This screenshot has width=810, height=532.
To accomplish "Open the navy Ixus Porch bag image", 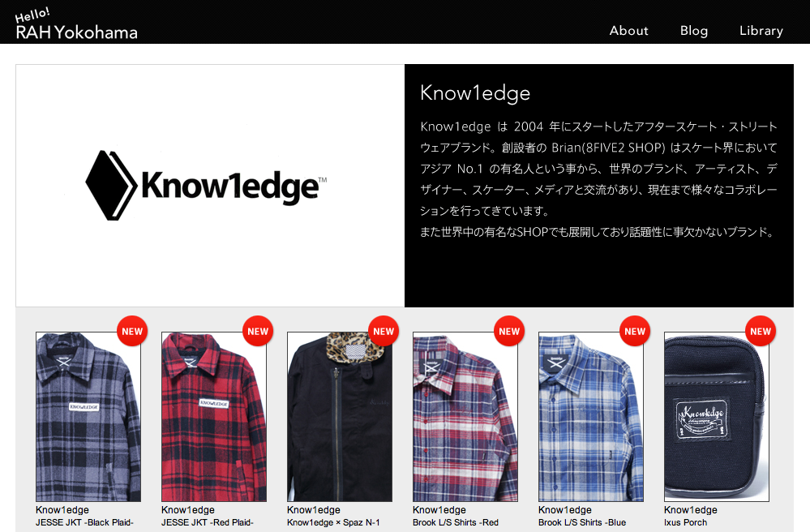I will (717, 417).
